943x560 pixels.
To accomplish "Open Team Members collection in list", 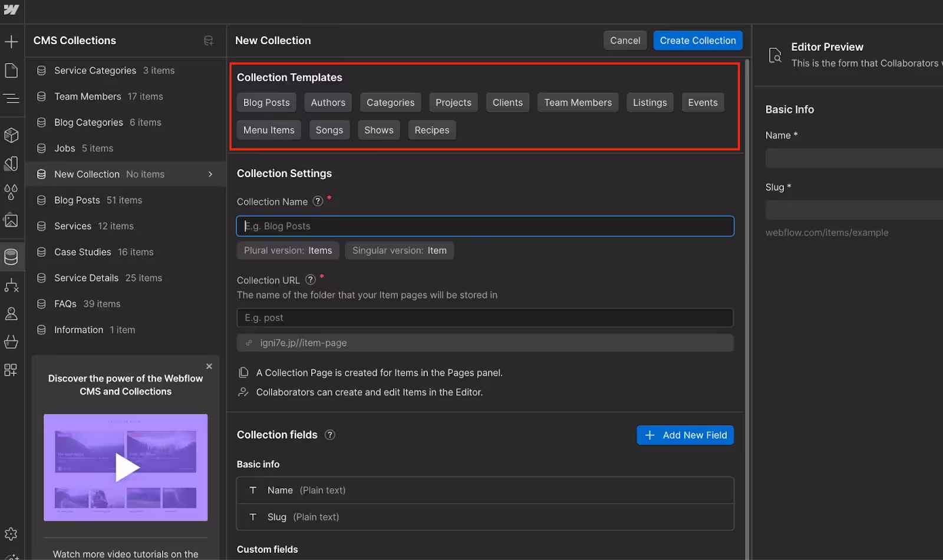I will [126, 97].
